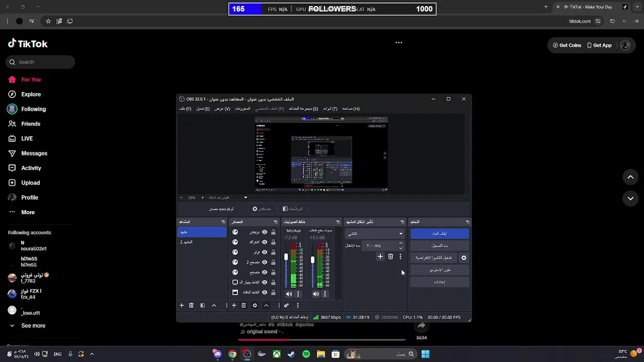Add a scene transition with plus icon

380,256
